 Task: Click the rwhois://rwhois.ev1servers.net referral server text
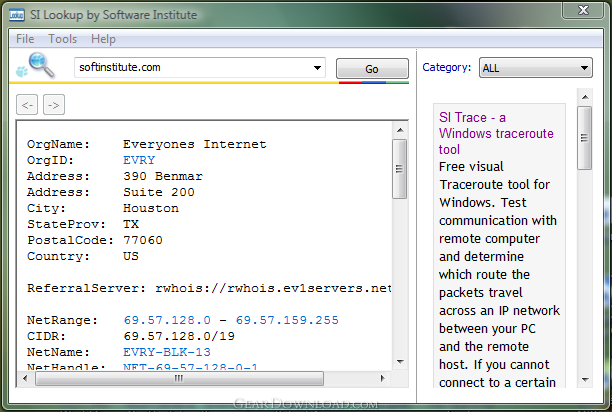[x=273, y=288]
